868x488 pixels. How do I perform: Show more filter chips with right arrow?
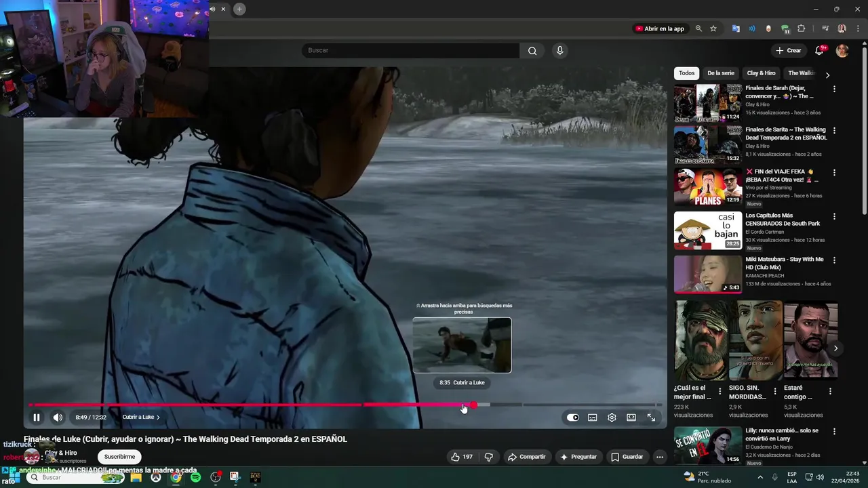(x=827, y=75)
